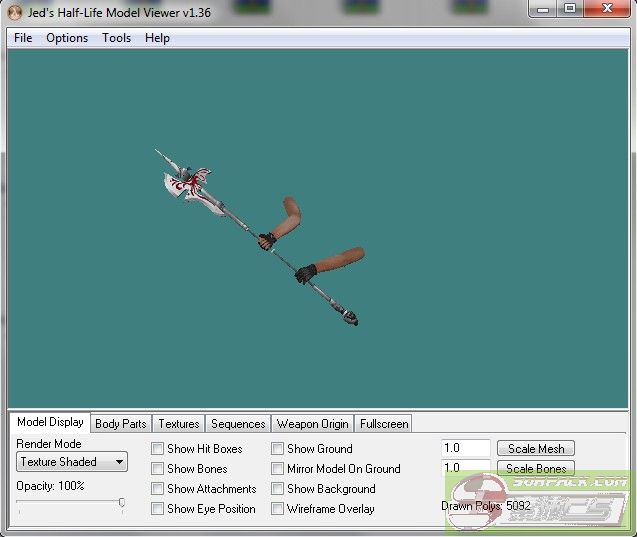Image resolution: width=637 pixels, height=537 pixels.
Task: Toggle Show Bones checkbox
Action: coord(157,469)
